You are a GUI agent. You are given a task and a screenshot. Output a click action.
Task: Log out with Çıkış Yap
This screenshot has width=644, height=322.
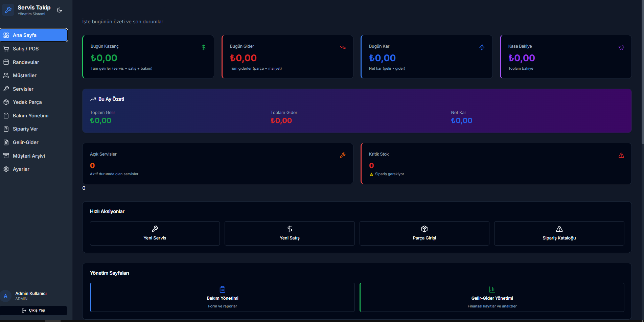coord(33,310)
